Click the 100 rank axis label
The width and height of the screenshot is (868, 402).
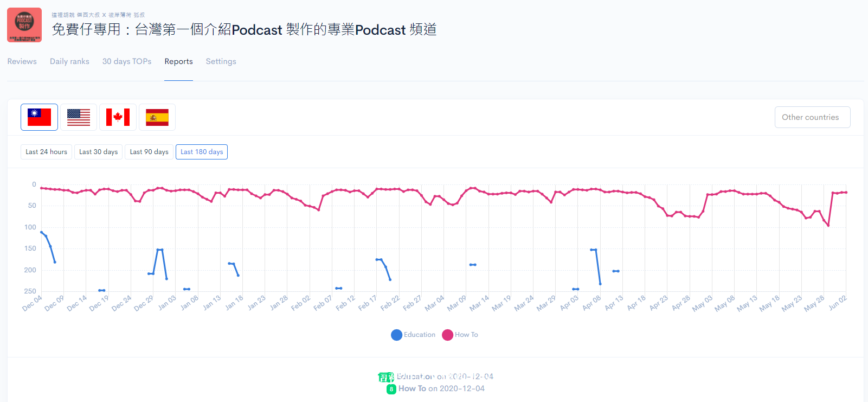(x=30, y=227)
